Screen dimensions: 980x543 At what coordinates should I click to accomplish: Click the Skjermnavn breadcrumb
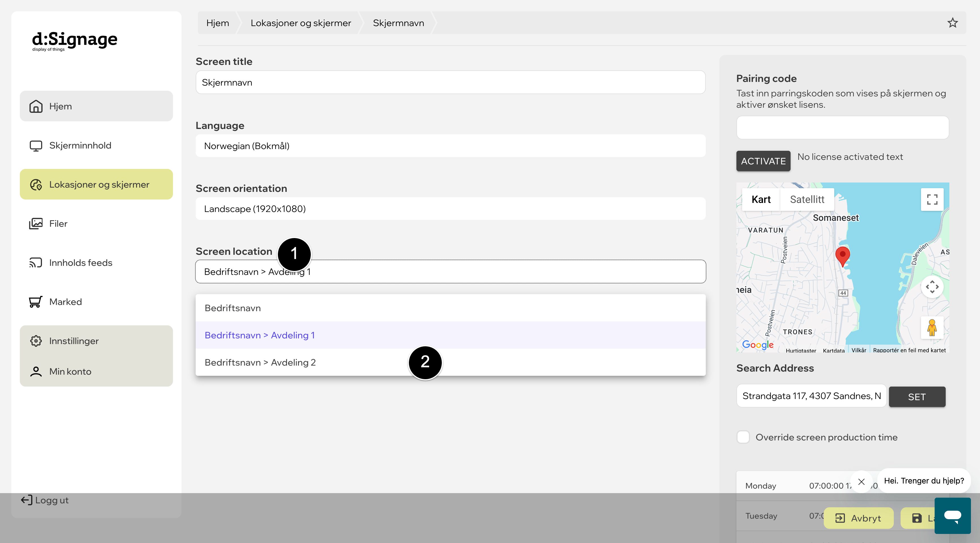398,23
